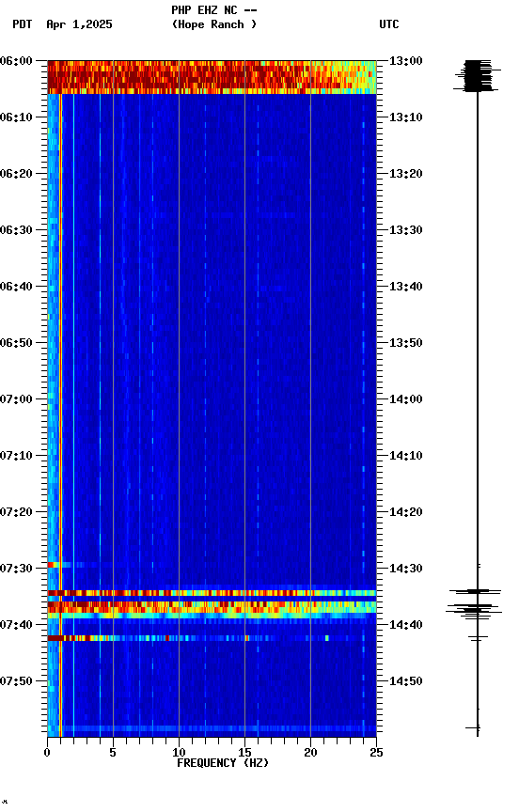Viewport: 519px width, 812px height.
Task: Click the '06:20' PDT time label
Action: tap(16, 174)
